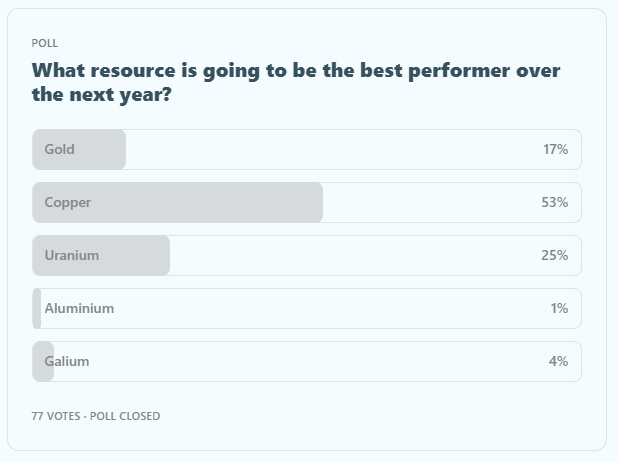Click the end of Uranium's filled bar
Viewport: 619px width, 462px height.
[165, 256]
